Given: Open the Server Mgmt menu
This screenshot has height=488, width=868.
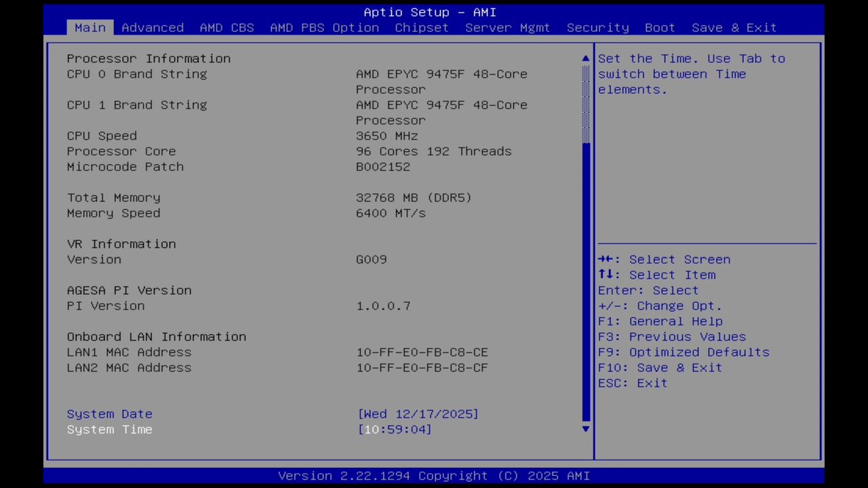Looking at the screenshot, I should click(x=507, y=28).
